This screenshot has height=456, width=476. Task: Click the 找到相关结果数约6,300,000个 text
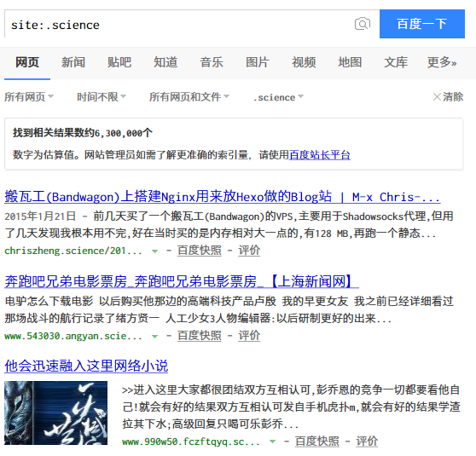pyautogui.click(x=83, y=133)
